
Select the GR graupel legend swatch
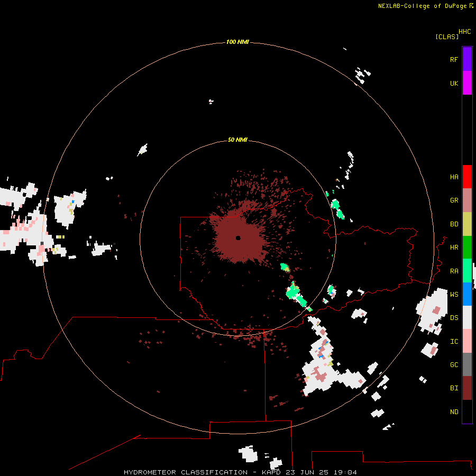467,200
